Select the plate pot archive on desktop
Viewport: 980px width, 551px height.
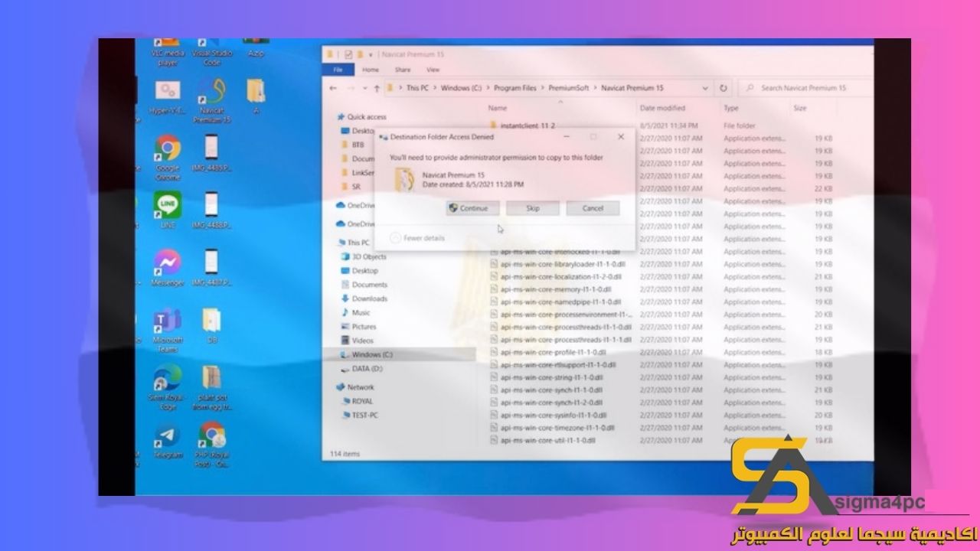[212, 388]
